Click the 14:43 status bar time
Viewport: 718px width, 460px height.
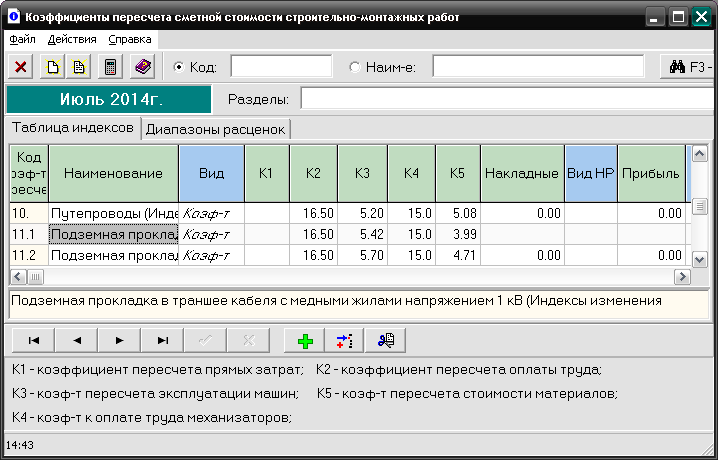[x=20, y=445]
